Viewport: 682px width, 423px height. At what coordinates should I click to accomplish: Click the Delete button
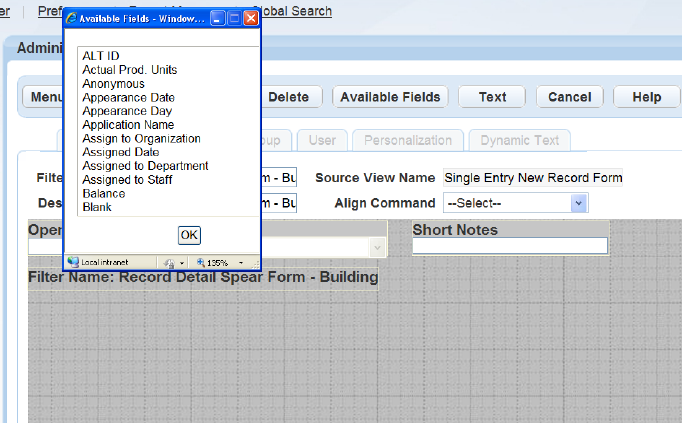click(x=291, y=97)
